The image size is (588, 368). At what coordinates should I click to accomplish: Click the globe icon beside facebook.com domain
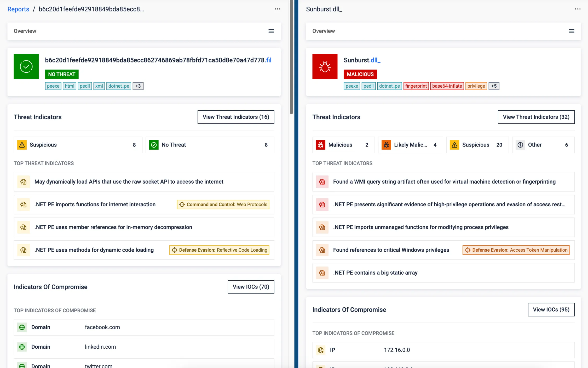click(22, 327)
